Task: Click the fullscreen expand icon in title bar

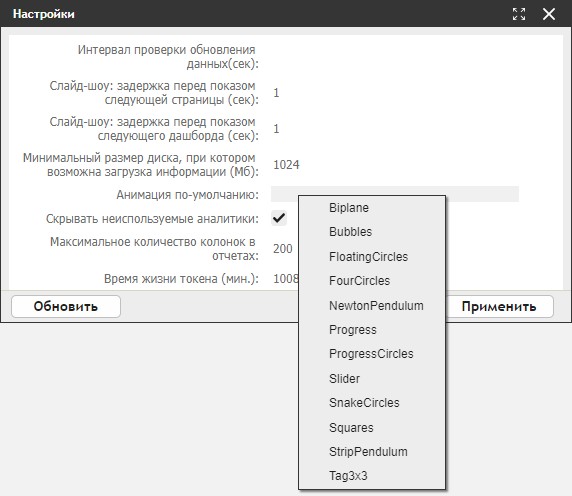Action: (519, 14)
